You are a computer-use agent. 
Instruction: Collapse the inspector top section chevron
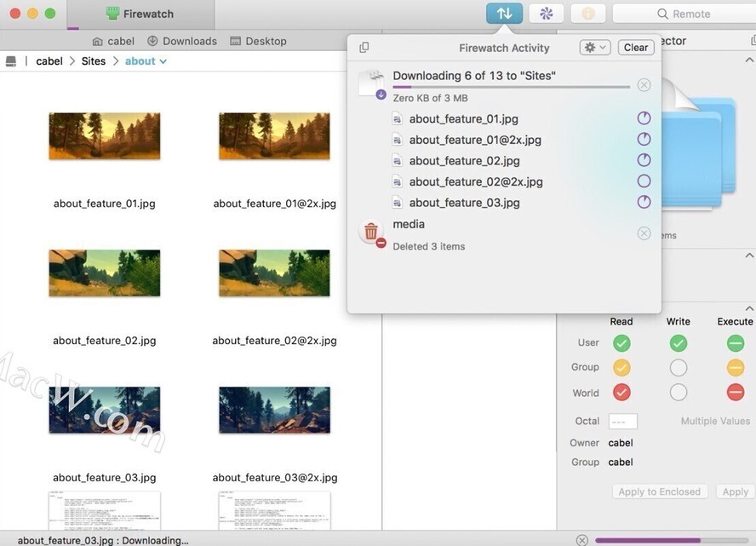tap(749, 60)
